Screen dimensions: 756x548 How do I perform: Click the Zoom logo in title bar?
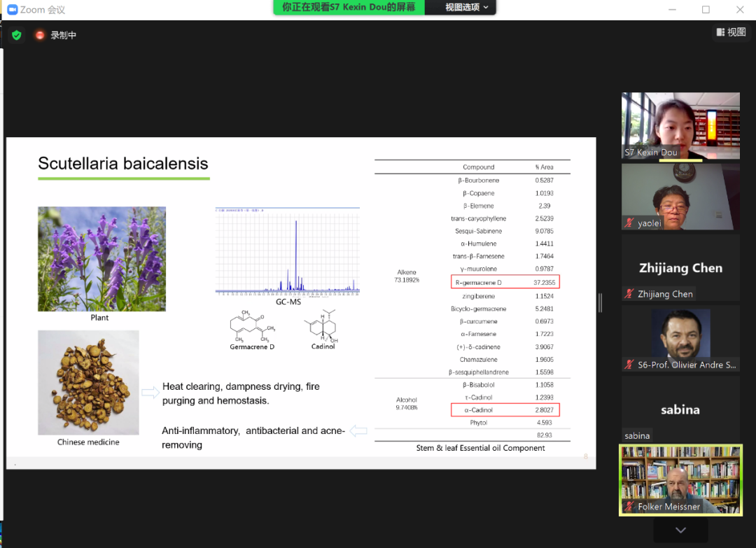12,10
